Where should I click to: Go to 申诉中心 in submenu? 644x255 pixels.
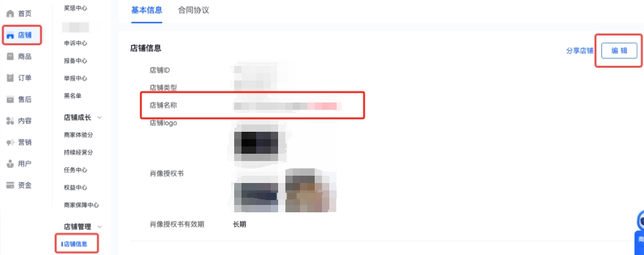[x=76, y=43]
